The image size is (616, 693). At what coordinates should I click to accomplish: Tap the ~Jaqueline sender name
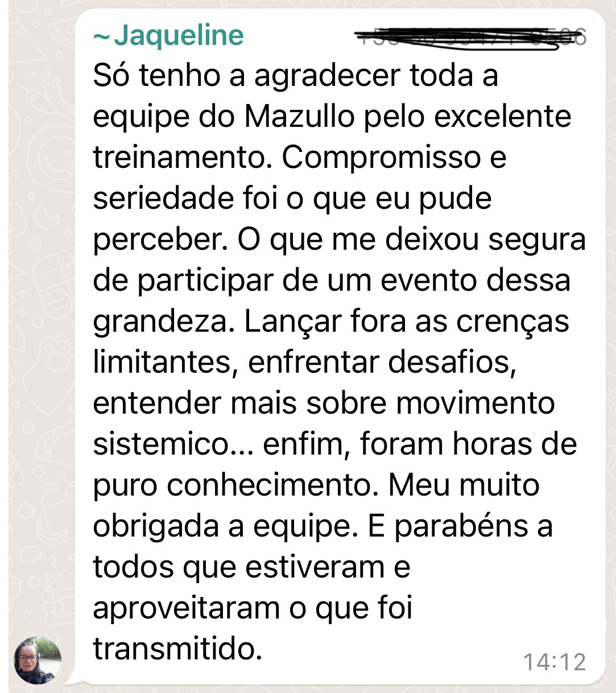pos(168,35)
